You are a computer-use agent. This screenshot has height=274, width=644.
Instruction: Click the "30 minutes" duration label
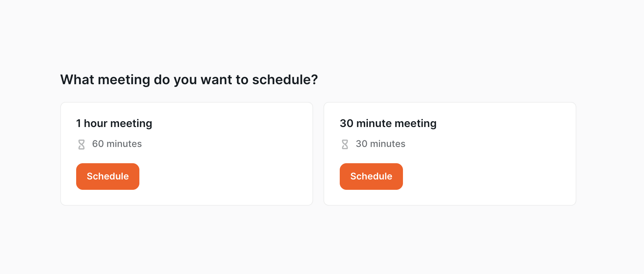(380, 144)
